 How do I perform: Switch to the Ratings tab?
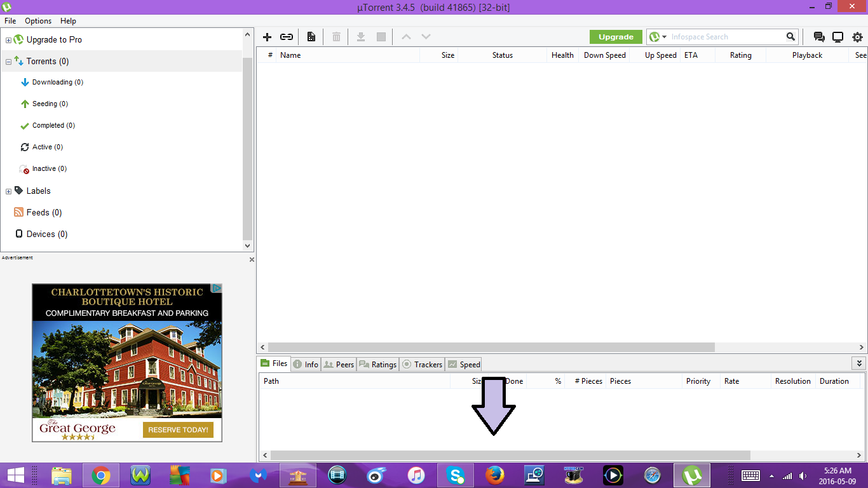pos(377,364)
